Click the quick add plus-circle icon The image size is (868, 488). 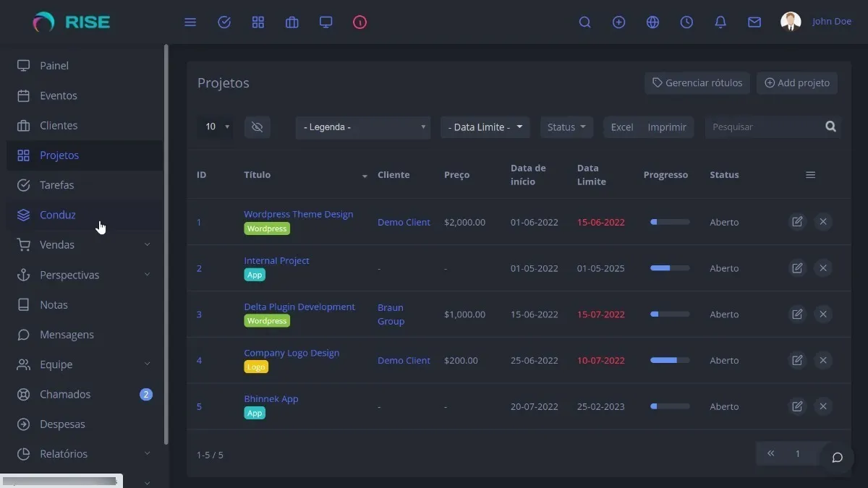pos(619,22)
